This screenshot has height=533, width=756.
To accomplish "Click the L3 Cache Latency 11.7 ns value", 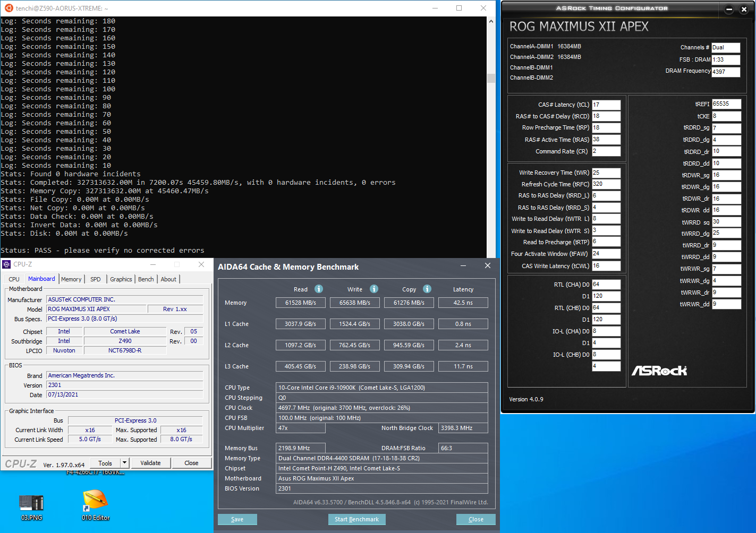I will (x=463, y=366).
